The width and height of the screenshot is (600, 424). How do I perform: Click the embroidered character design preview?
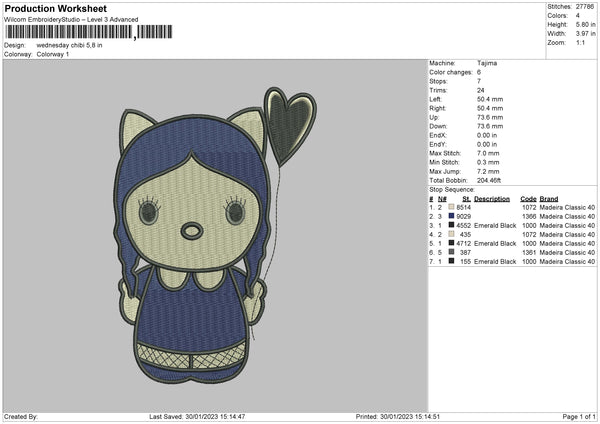click(215, 235)
